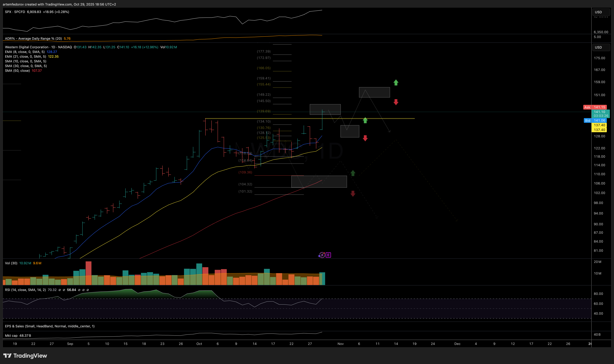Click the (101.32) level label

pos(245,192)
